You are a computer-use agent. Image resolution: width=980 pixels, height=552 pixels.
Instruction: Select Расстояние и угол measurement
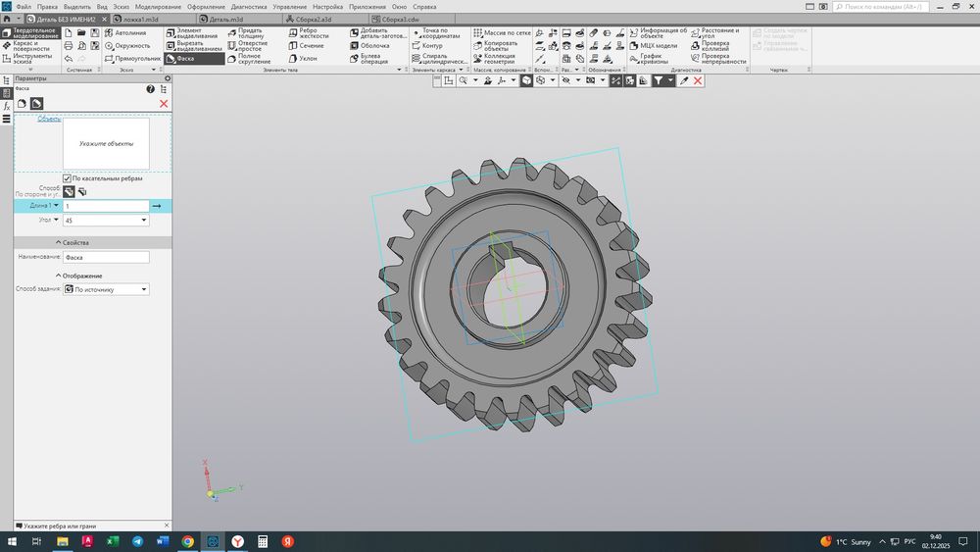714,32
